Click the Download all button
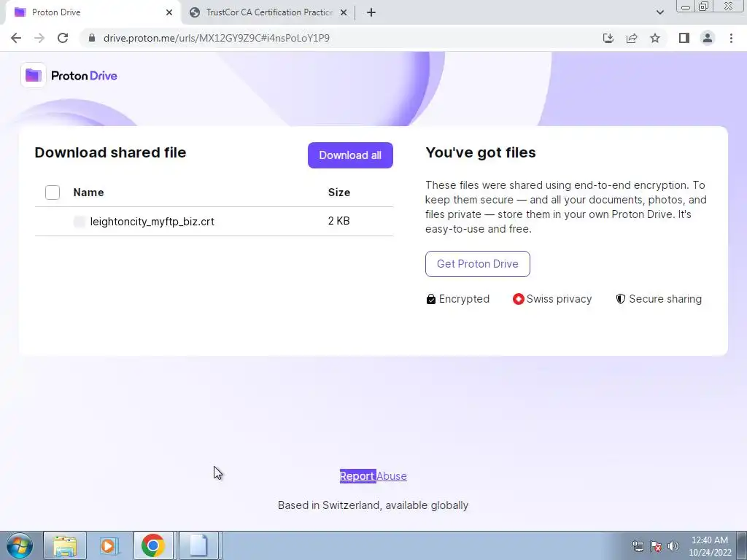 click(x=350, y=155)
